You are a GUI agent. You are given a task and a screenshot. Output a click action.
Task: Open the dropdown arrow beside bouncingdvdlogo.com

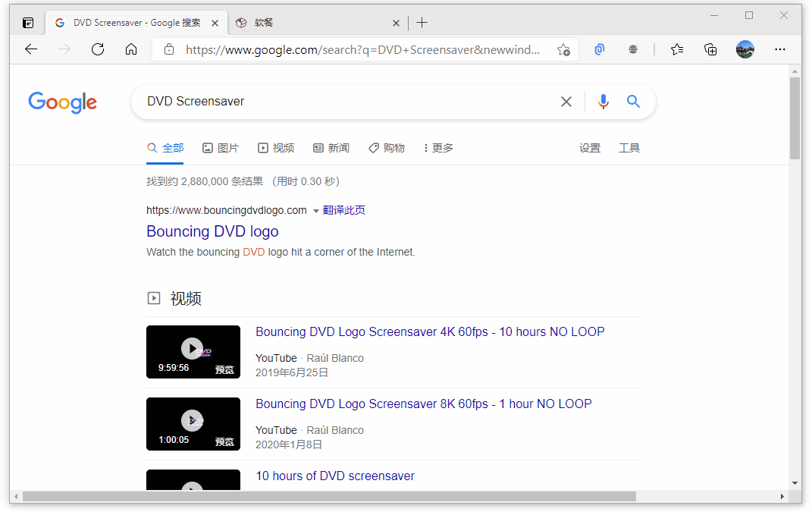click(x=315, y=210)
